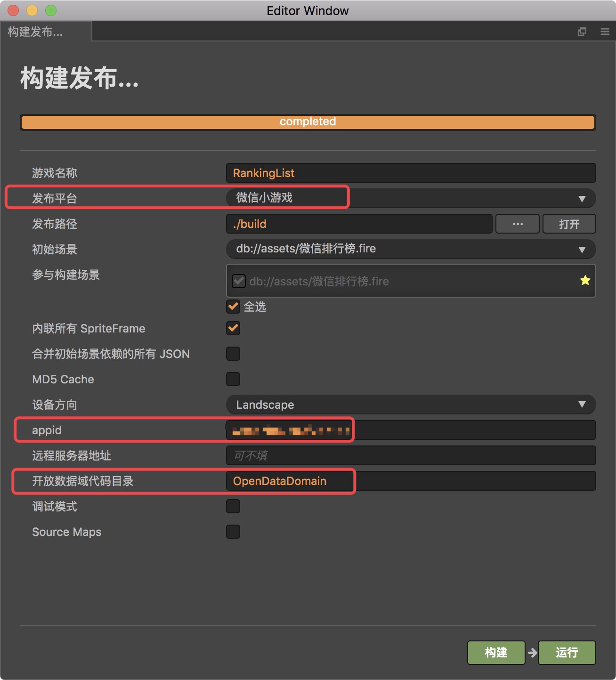
Task: Enable the Source Maps checkbox
Action: click(x=233, y=532)
